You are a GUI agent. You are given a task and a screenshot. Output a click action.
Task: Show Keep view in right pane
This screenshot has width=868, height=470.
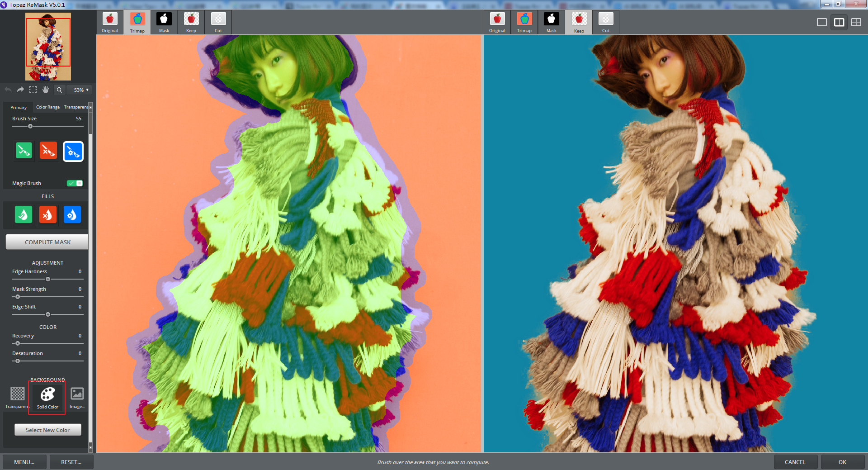[579, 22]
